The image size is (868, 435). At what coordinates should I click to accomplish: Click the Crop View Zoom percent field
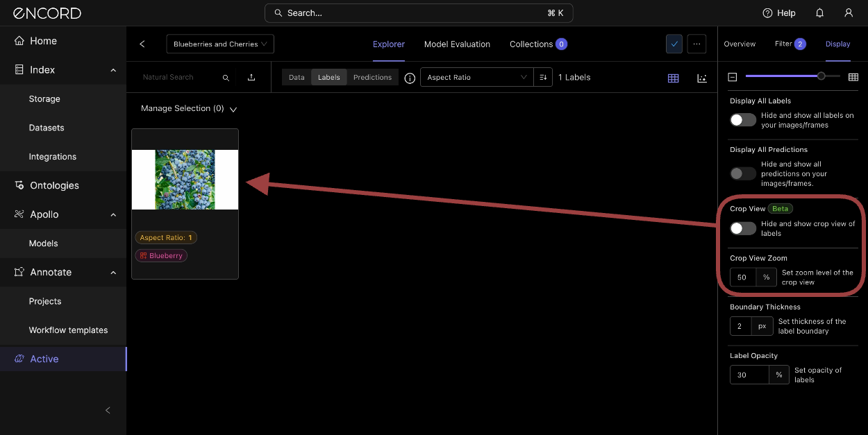click(x=742, y=277)
